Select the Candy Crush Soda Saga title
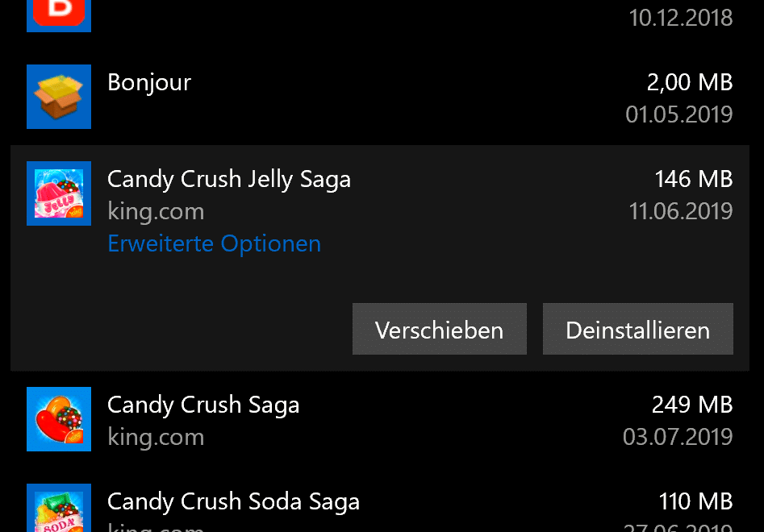Image resolution: width=764 pixels, height=532 pixels. [x=233, y=502]
